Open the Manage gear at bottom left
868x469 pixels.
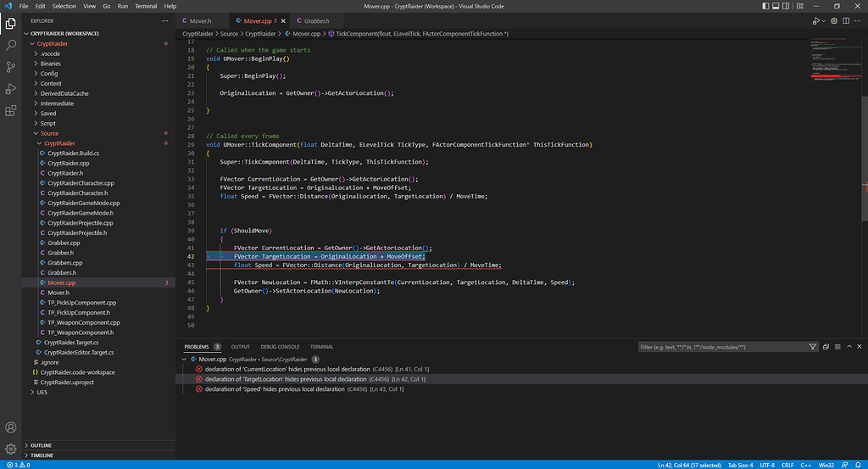coord(11,449)
